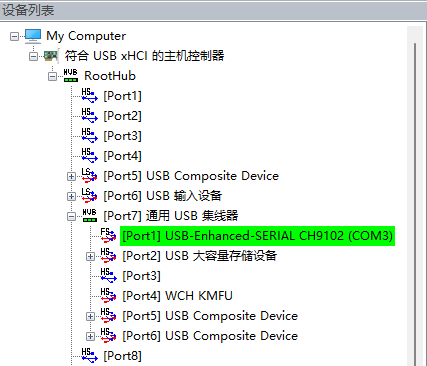
Task: Select the My Computer label
Action: pyautogui.click(x=86, y=36)
